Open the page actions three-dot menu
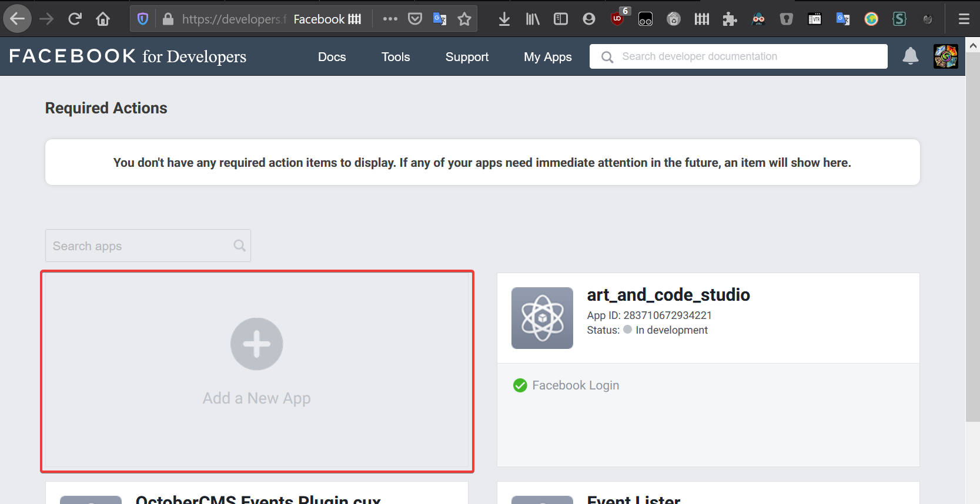This screenshot has height=504, width=980. (390, 19)
